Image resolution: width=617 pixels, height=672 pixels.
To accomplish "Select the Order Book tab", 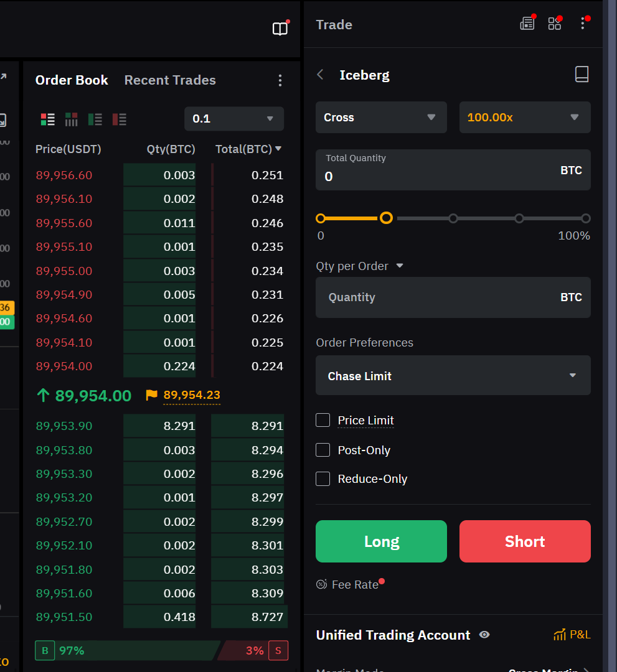I will coord(72,80).
